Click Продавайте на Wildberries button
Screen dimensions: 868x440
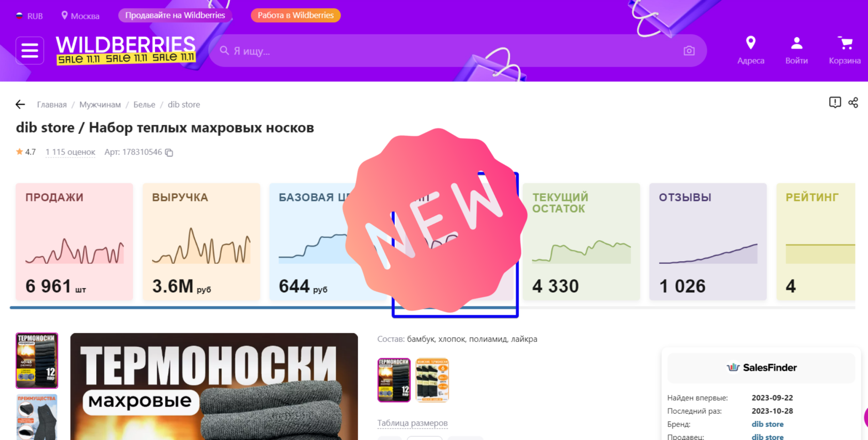(175, 15)
